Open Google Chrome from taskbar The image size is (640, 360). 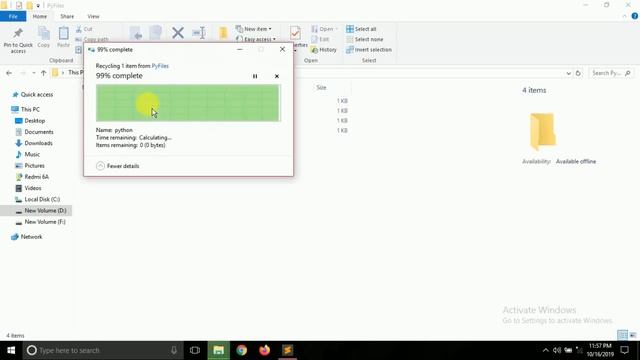242,350
